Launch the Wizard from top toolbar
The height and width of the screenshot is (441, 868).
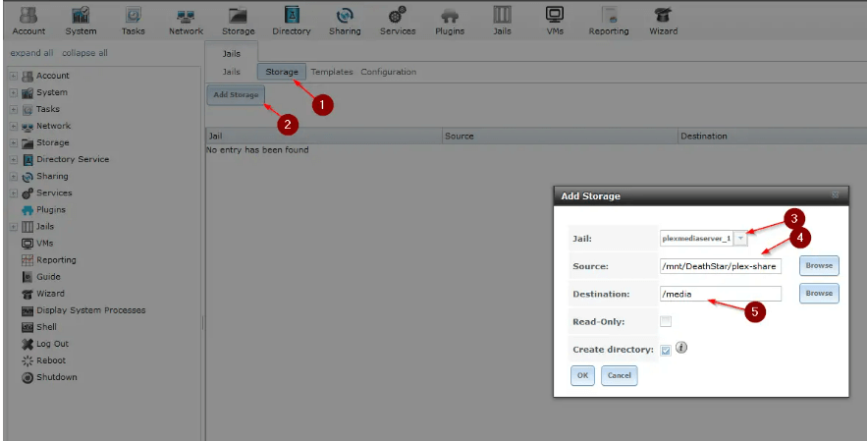pos(664,21)
